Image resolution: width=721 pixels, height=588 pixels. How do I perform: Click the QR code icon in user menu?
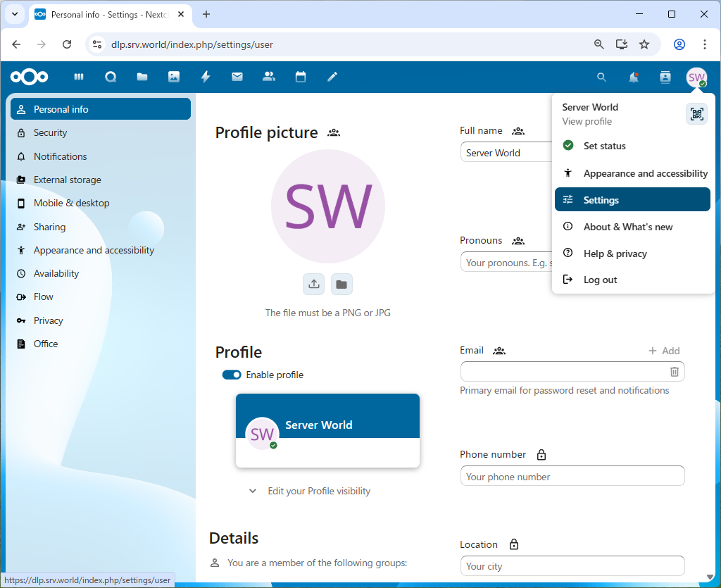coord(696,114)
